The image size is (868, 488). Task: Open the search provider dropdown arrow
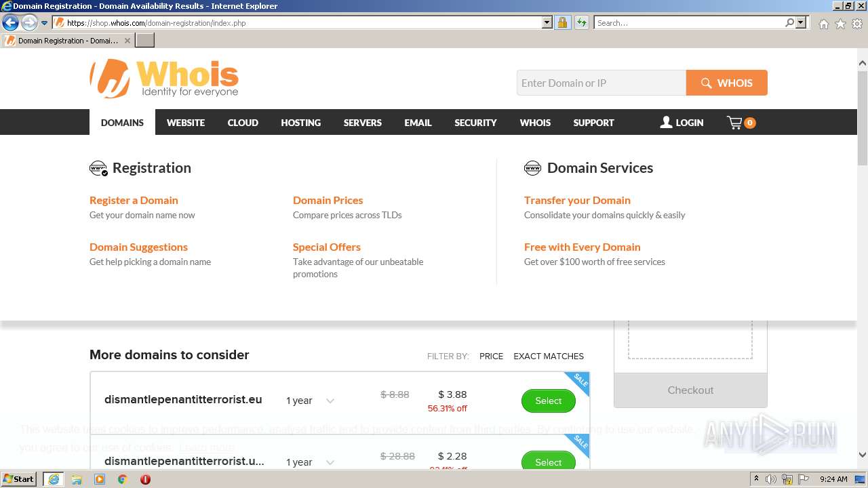(802, 22)
